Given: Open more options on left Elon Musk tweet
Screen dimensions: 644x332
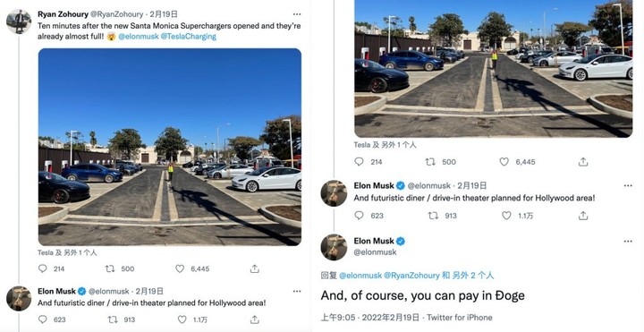Looking at the screenshot, I should tap(297, 291).
